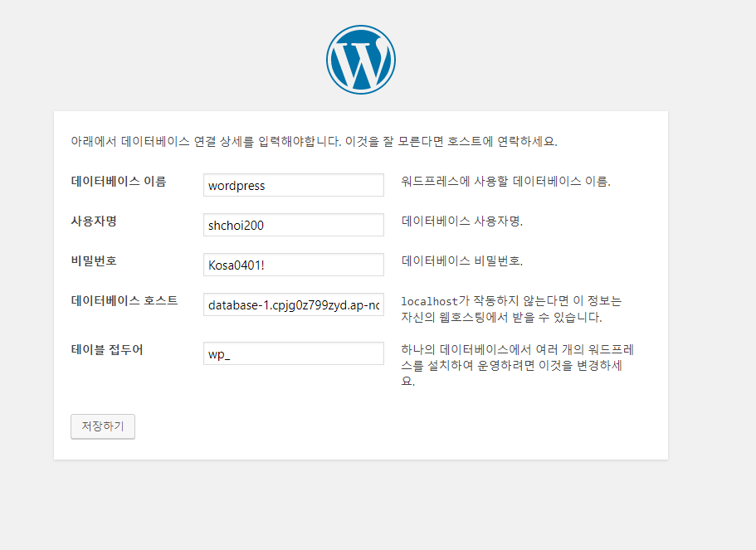Click the database host input field
The height and width of the screenshot is (550, 756).
click(x=294, y=304)
